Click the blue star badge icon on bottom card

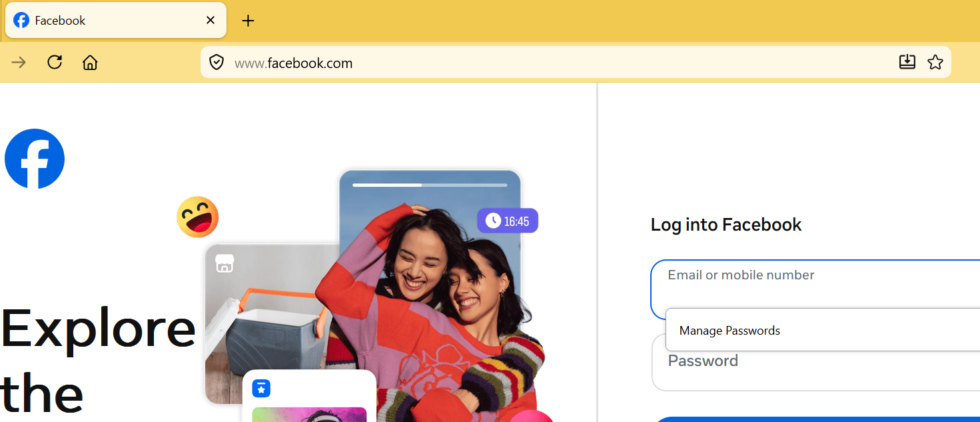(261, 388)
